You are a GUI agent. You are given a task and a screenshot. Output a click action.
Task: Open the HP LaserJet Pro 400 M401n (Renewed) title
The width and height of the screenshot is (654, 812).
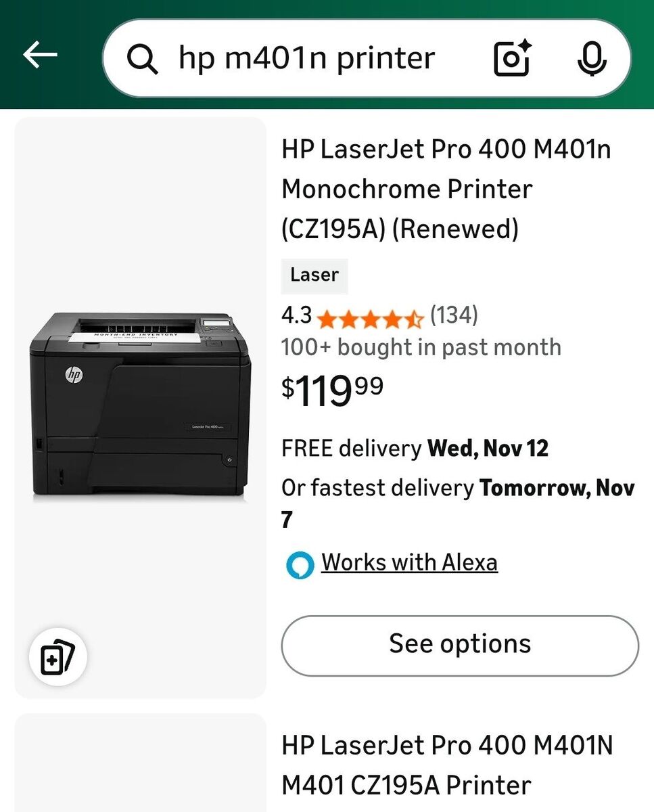pos(446,189)
